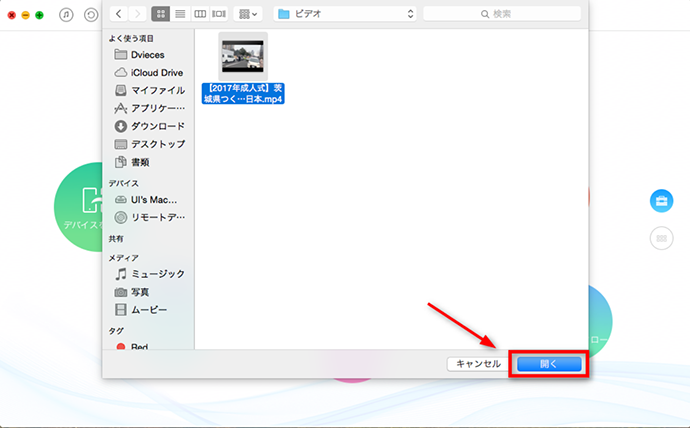
Task: Click the mp4 video thumbnail
Action: pos(243,56)
